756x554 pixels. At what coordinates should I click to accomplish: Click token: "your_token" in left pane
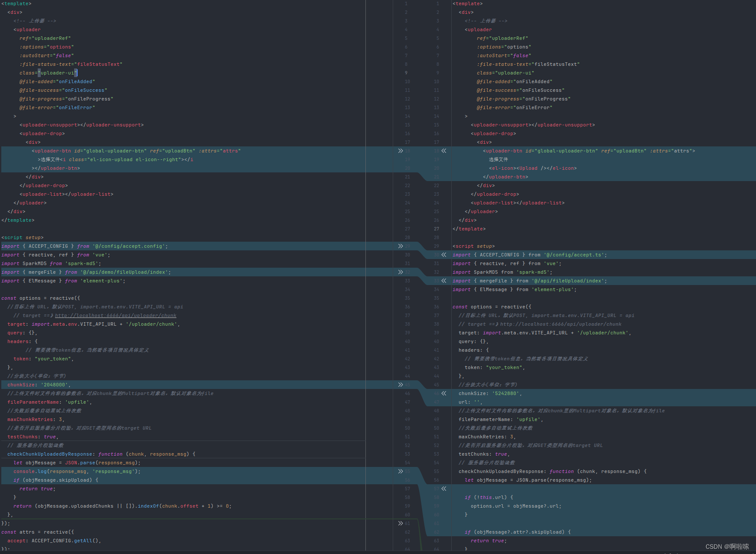click(44, 359)
